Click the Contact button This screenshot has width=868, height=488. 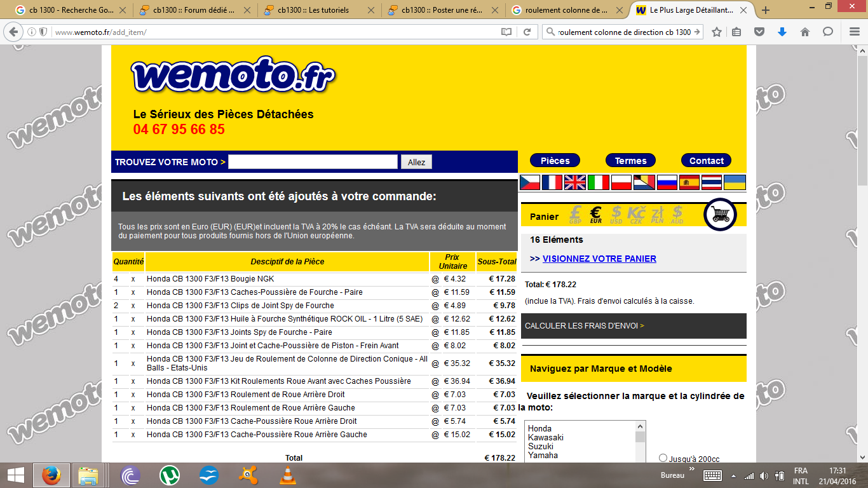click(x=706, y=161)
